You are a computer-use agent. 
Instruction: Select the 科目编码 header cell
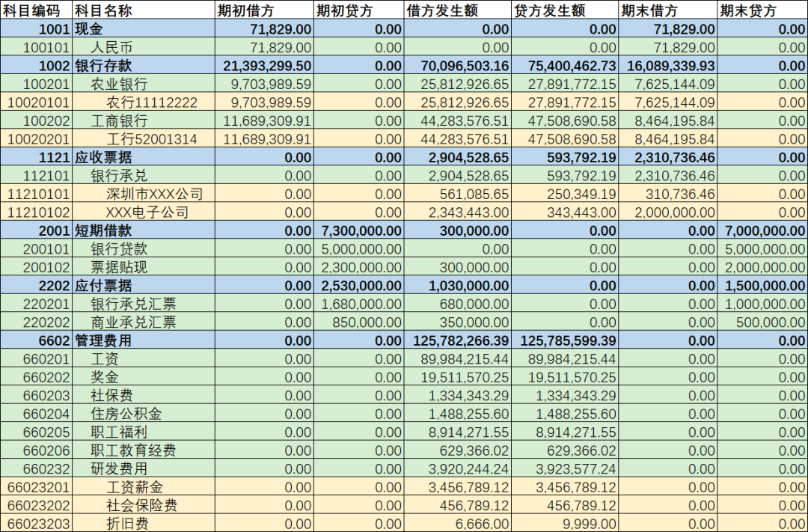(x=36, y=10)
